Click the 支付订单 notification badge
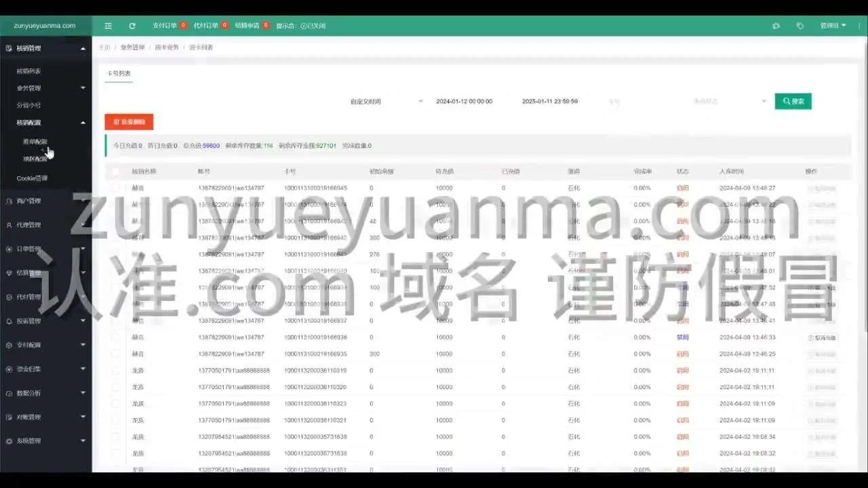Screen dimensions: 868x488 (183, 25)
